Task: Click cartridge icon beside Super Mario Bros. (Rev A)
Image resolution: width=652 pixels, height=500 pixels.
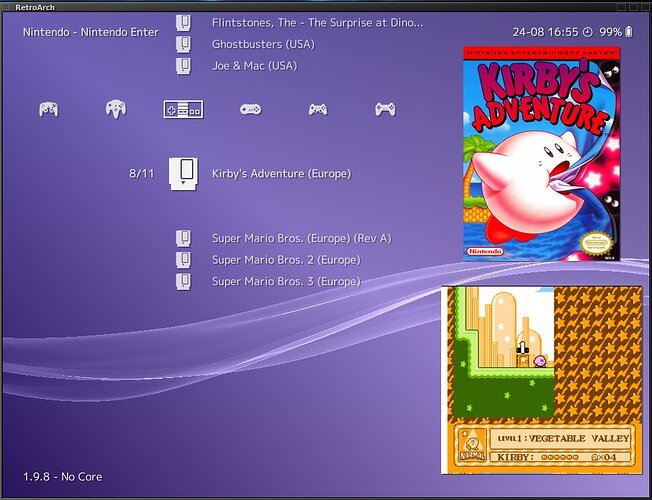Action: click(183, 238)
